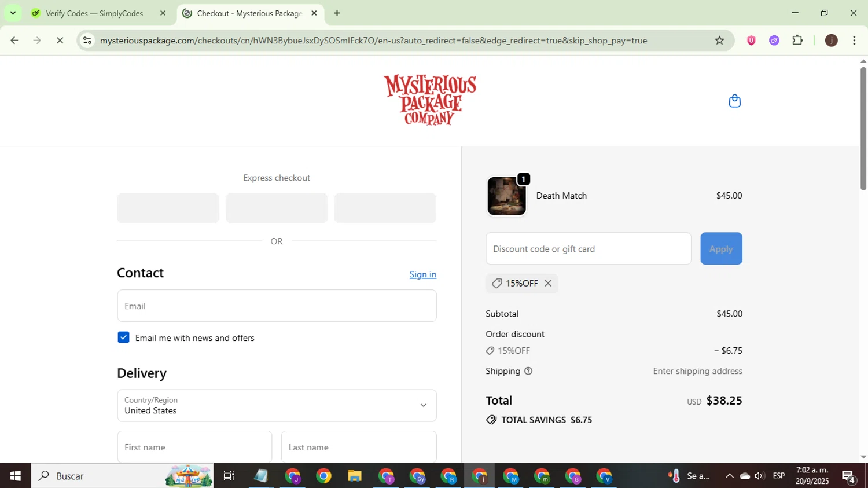Click the middle express checkout button
This screenshot has height=488, width=868.
pyautogui.click(x=277, y=208)
